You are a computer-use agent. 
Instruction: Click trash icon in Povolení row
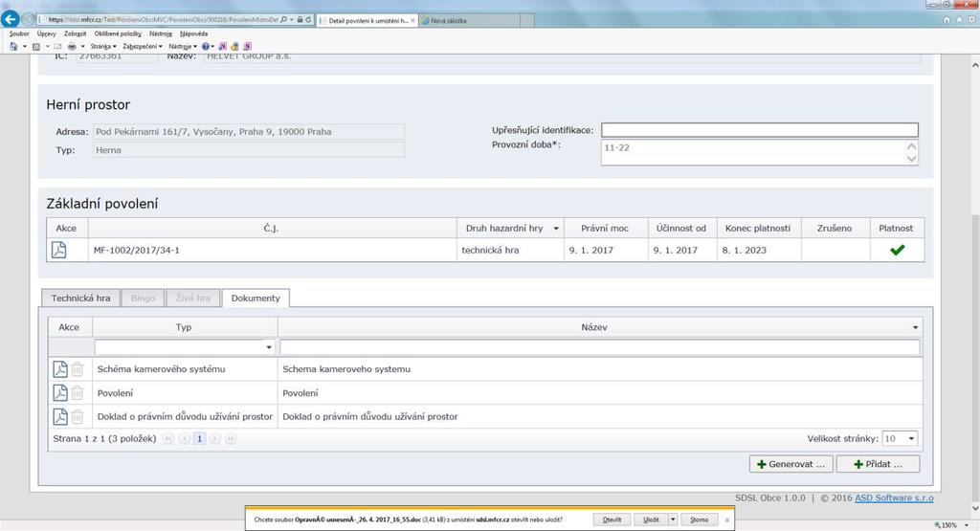pyautogui.click(x=77, y=393)
